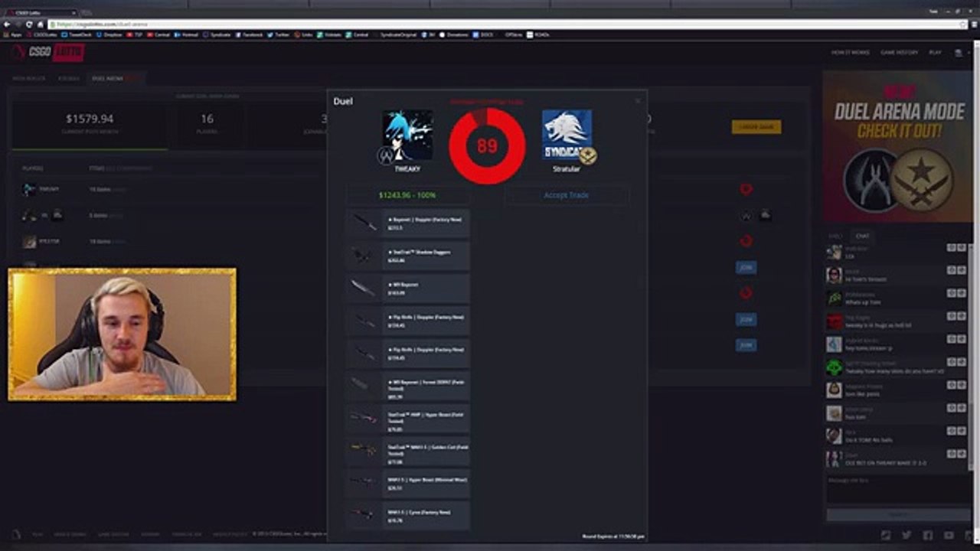Open the Apps bookmark shortcut
This screenshot has height=551, width=980.
[x=13, y=34]
